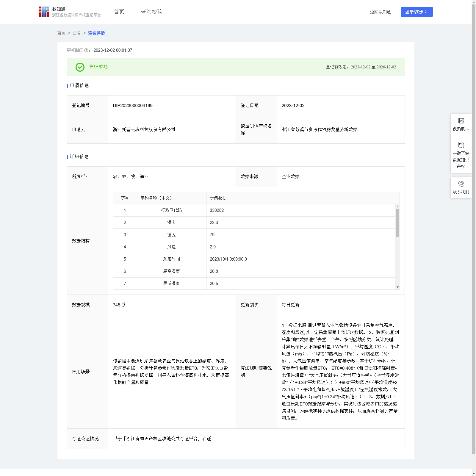Click the 返回数知通 link
The width and height of the screenshot is (476, 476).
(380, 12)
